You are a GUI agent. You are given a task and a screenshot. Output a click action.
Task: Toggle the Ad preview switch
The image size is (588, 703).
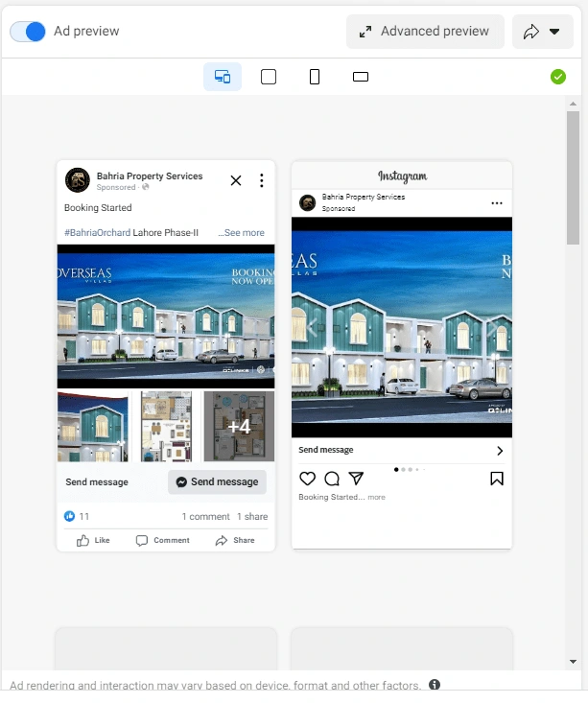[28, 32]
